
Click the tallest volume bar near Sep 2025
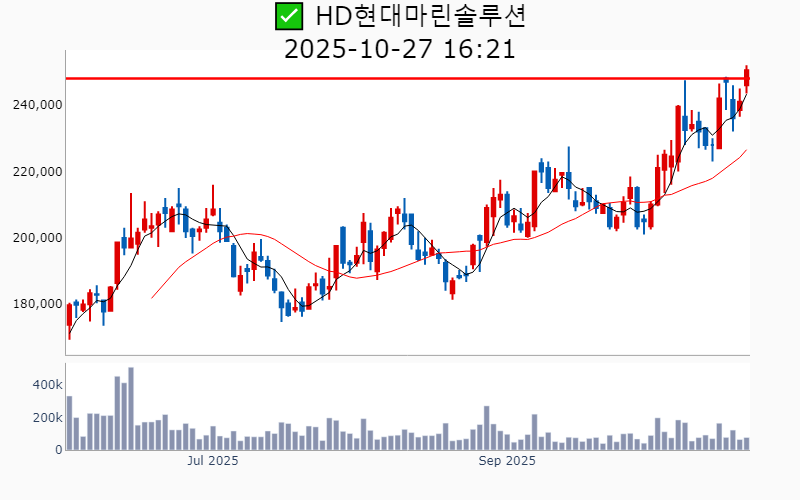coord(487,428)
